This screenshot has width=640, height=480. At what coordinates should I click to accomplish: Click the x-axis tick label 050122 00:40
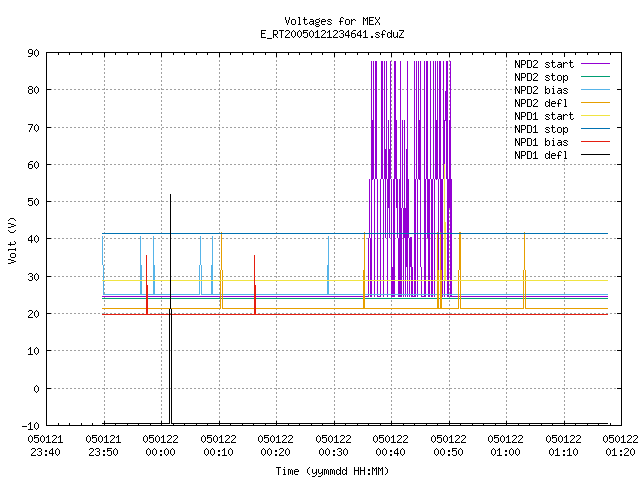click(391, 446)
